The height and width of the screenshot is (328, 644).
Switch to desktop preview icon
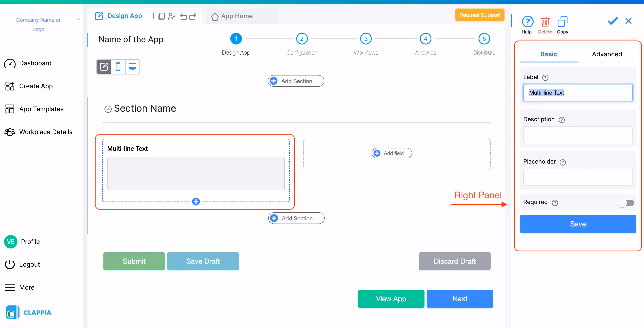pos(132,67)
